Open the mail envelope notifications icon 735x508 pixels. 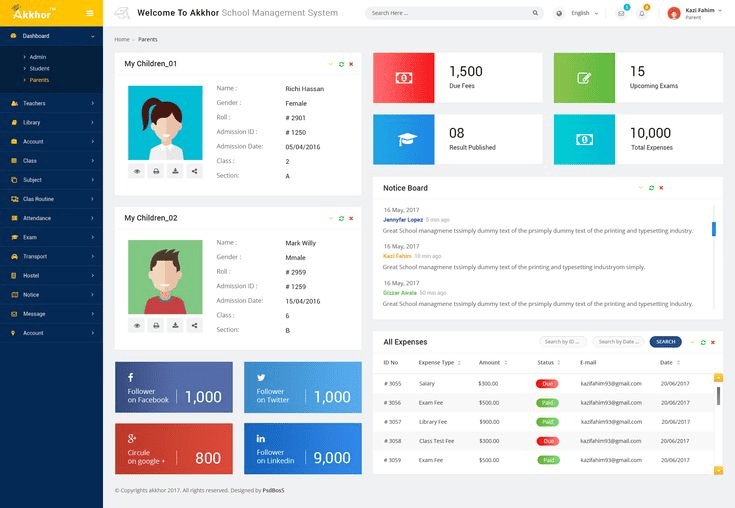click(621, 14)
